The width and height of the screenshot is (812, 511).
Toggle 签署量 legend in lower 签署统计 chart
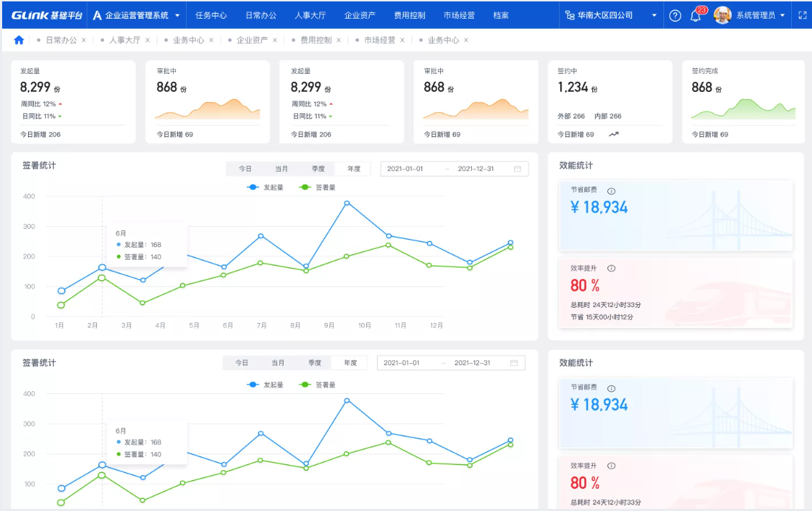(317, 385)
